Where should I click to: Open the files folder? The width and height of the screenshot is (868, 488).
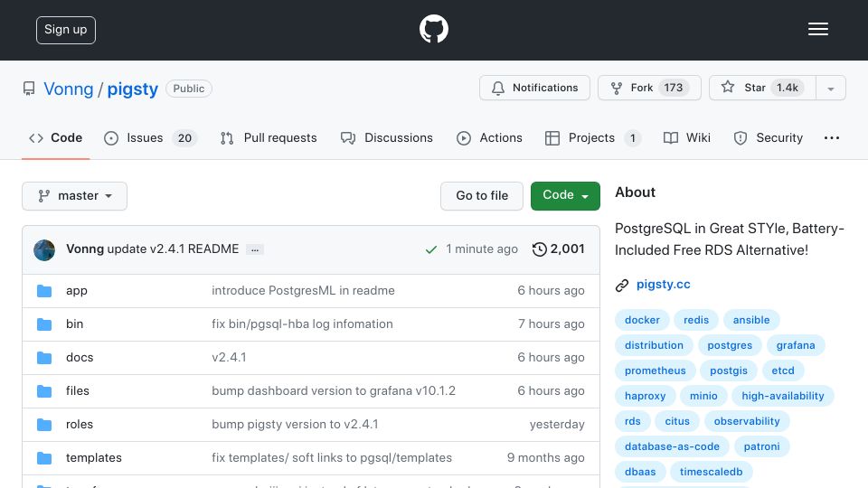point(78,391)
